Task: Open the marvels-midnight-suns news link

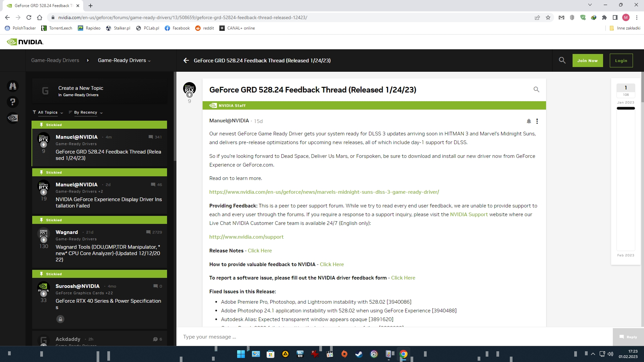Action: pos(324,192)
